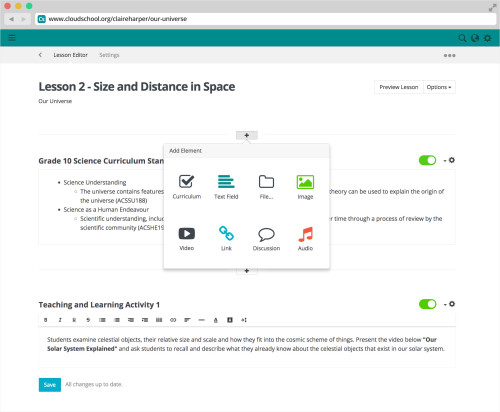The width and height of the screenshot is (500, 412).
Task: Toggle off Grade 10 Science Curriculum section
Action: click(x=427, y=160)
